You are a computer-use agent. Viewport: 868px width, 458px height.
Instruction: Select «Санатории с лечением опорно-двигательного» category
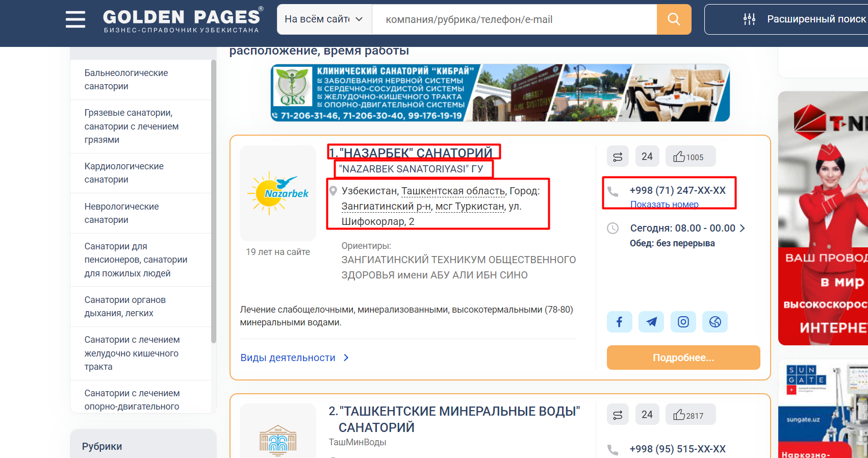141,397
